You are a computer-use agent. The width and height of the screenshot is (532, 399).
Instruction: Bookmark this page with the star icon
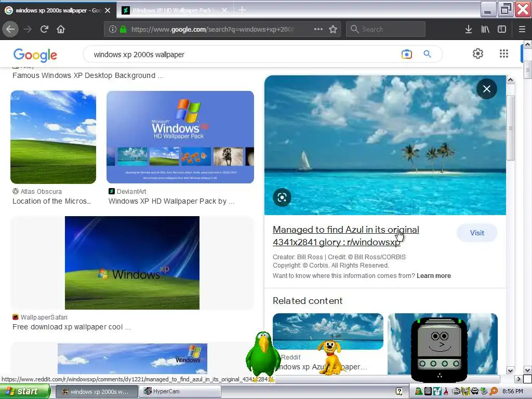pyautogui.click(x=333, y=29)
